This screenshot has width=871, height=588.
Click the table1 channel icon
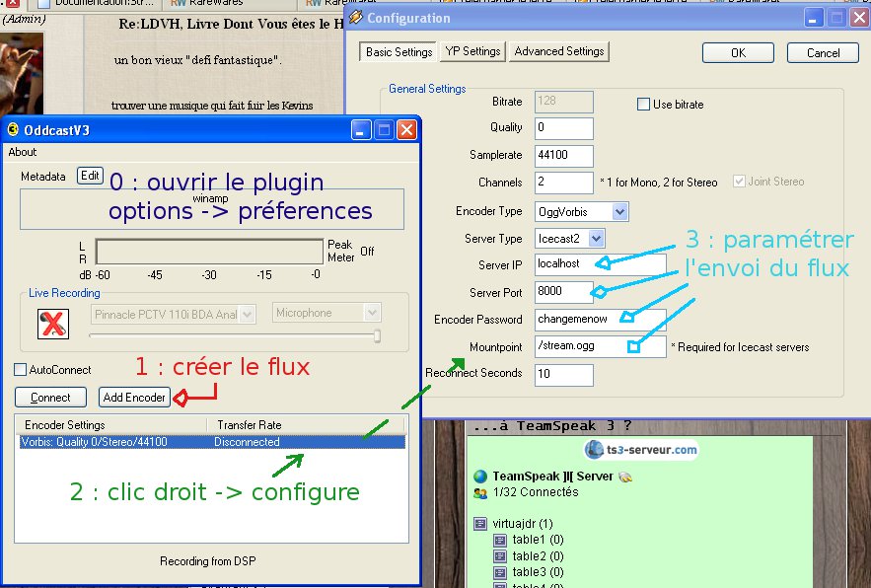click(x=500, y=540)
